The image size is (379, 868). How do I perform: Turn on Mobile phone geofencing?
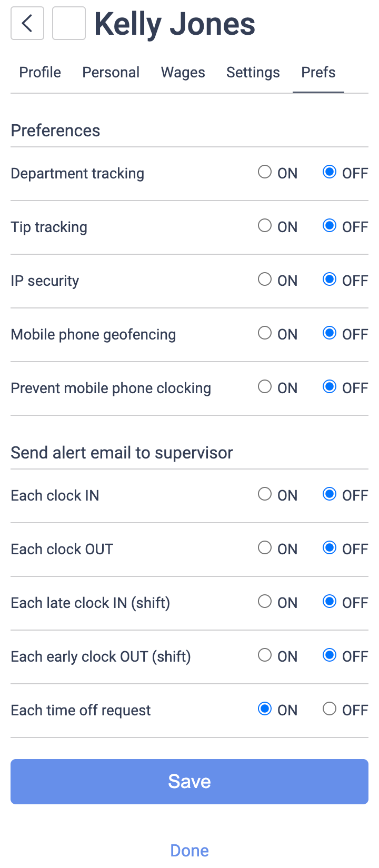click(265, 333)
